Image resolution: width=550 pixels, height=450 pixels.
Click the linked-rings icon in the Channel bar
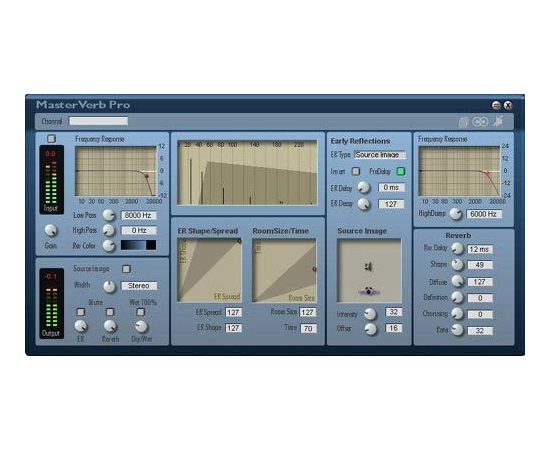point(480,122)
